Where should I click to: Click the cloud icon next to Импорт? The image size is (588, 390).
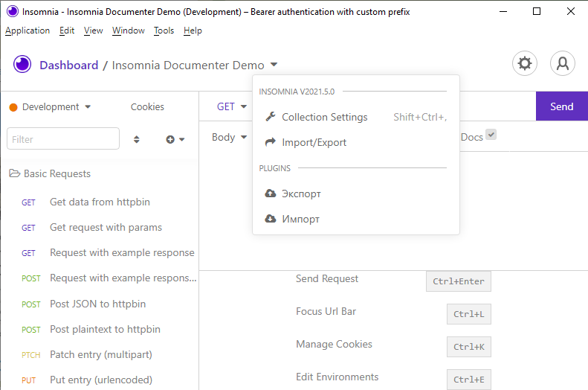[271, 219]
